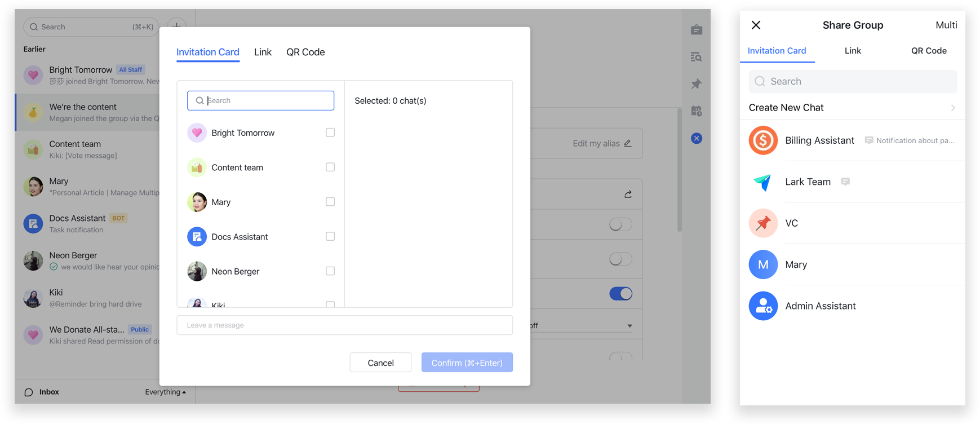This screenshot has width=980, height=424.
Task: Click the Confirm button
Action: click(467, 363)
